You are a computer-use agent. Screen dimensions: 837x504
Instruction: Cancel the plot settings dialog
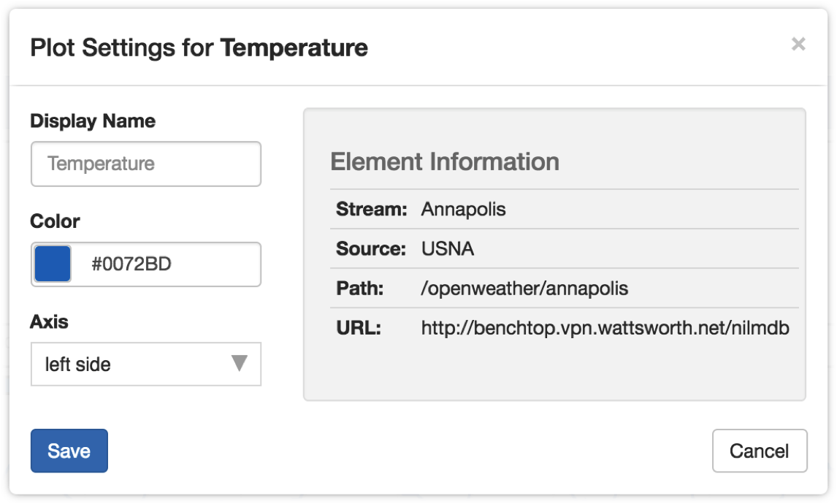(760, 451)
